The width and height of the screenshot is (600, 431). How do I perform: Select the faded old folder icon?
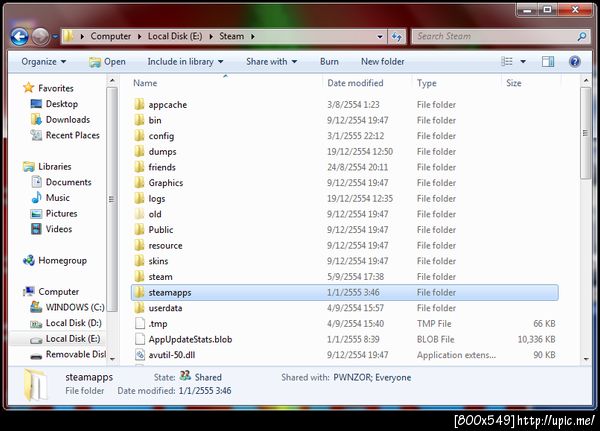coord(140,214)
